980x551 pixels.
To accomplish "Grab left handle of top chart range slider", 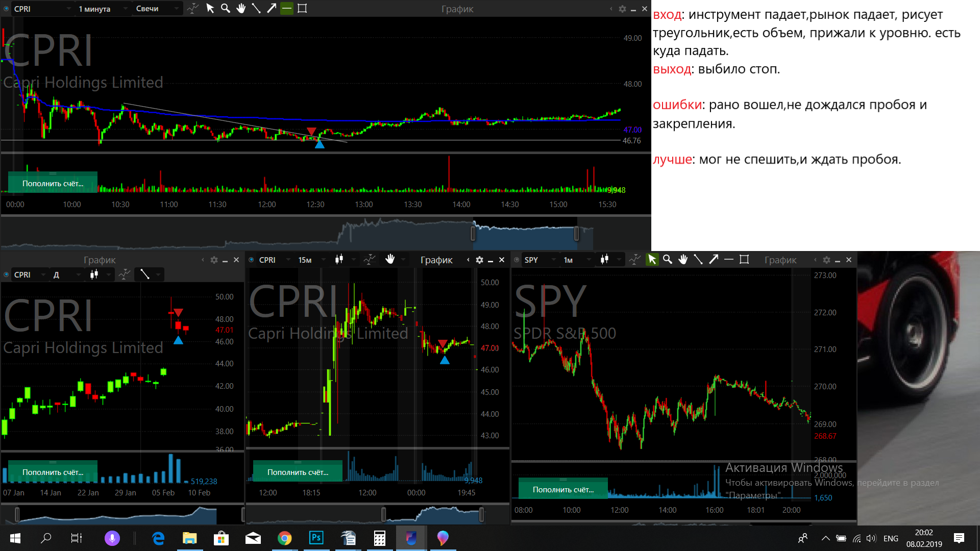I will (x=473, y=234).
